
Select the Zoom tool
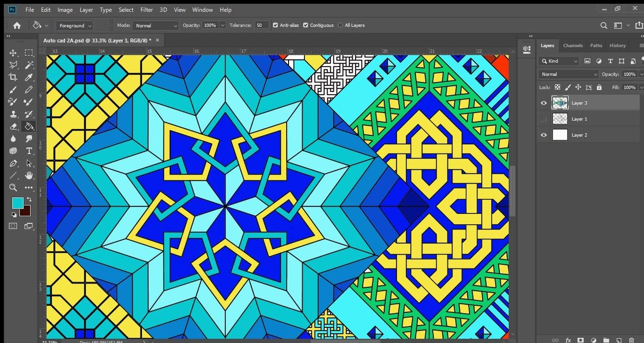(13, 188)
